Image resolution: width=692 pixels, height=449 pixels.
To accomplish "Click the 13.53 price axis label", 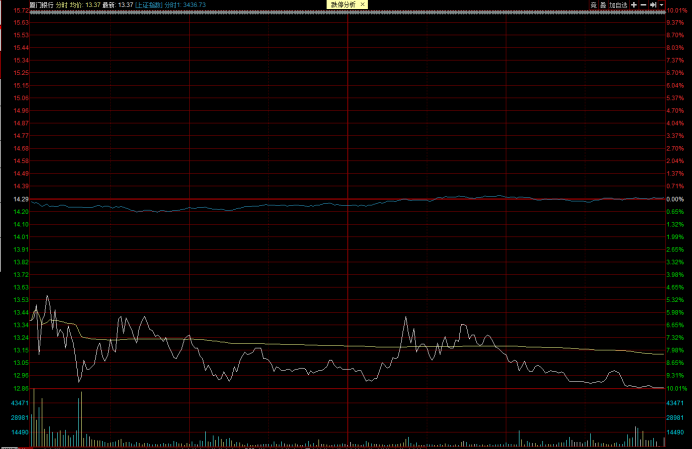I will (x=21, y=300).
